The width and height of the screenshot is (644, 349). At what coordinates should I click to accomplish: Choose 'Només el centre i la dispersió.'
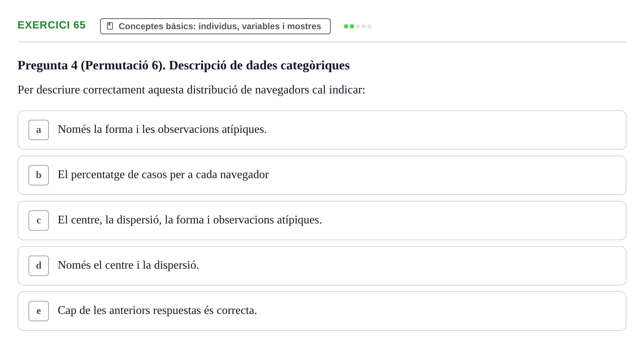click(322, 266)
